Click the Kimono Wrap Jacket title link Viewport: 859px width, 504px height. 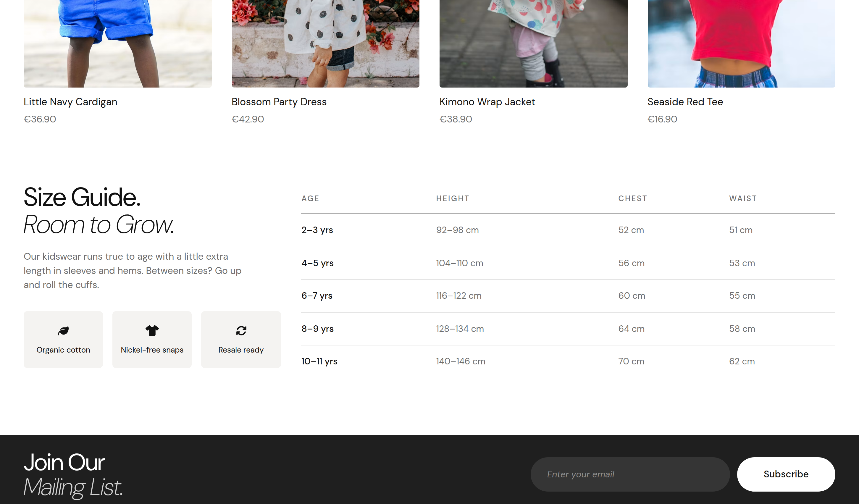pyautogui.click(x=487, y=101)
